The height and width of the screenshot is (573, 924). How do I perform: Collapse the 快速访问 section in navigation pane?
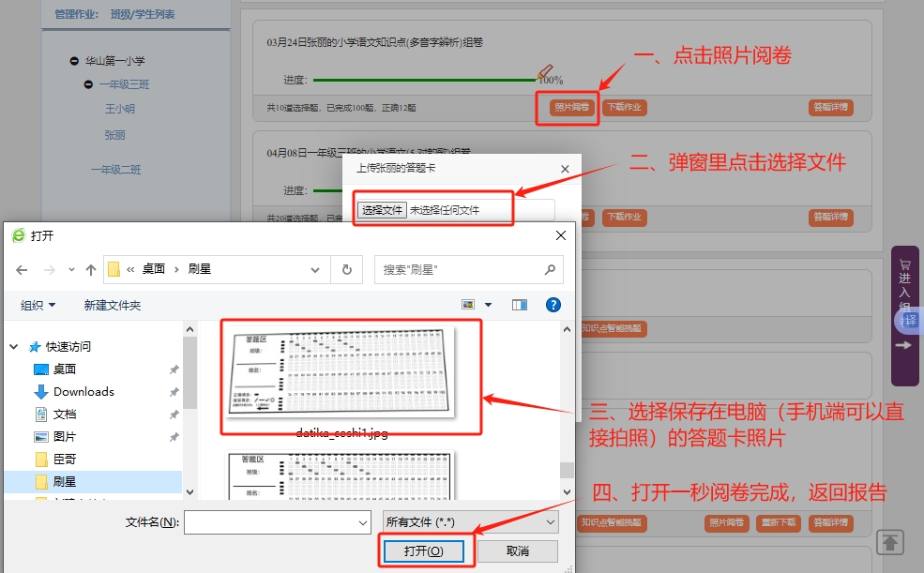[14, 347]
